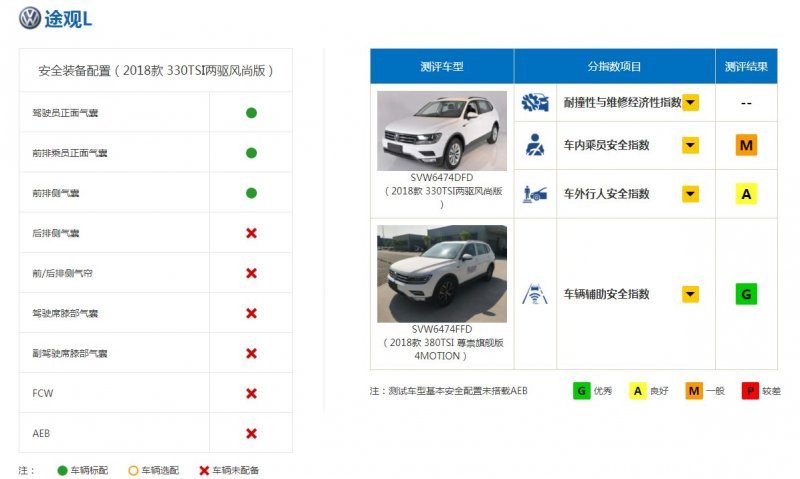The height and width of the screenshot is (479, 800).
Task: Click the 测评车型 column header
Action: pos(442,66)
